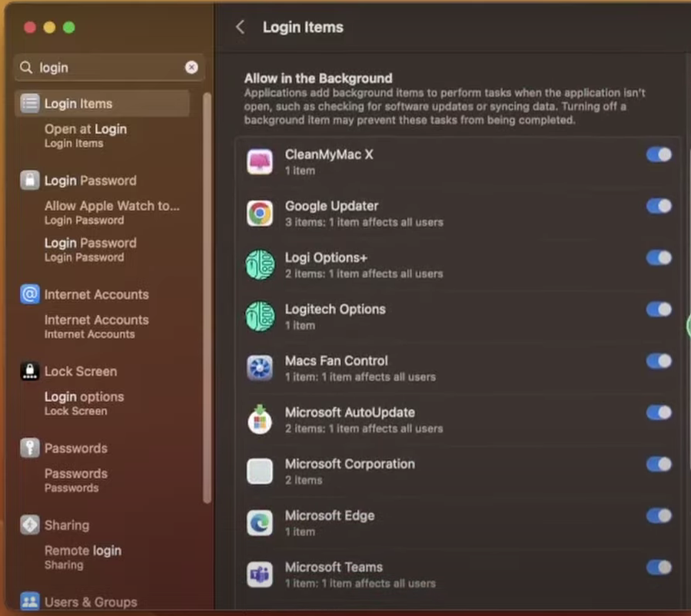Viewport: 691px width, 616px height.
Task: Click the Lock Screen icon in sidebar
Action: (x=30, y=371)
